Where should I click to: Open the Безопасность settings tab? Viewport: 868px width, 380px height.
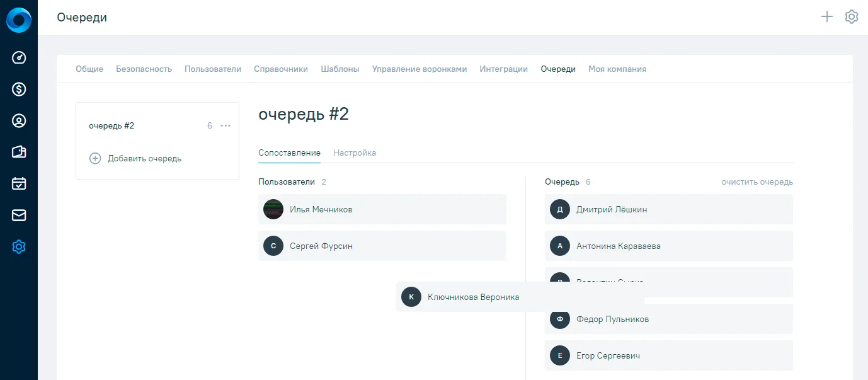144,69
